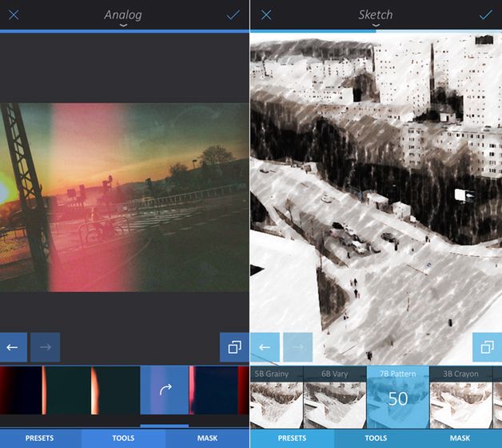Viewport: 502px width, 448px height.
Task: Cancel Analog edit with X icon
Action: coord(14,14)
